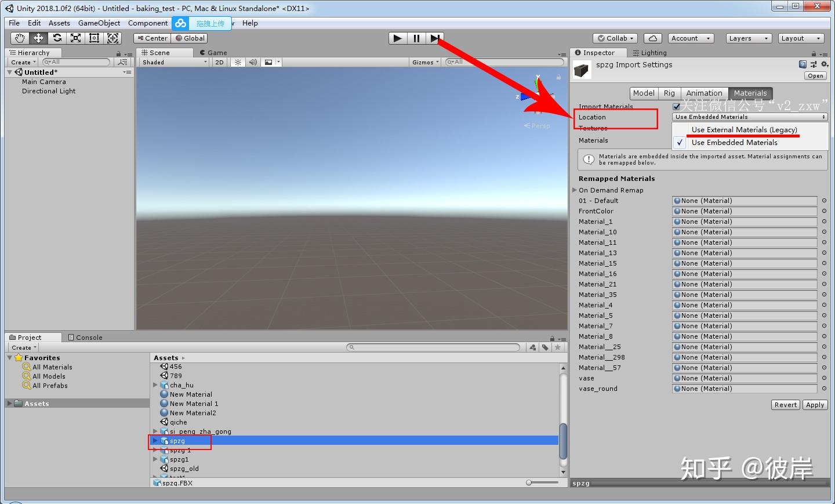The image size is (835, 504).
Task: Click the Project favorites star icon
Action: pyautogui.click(x=558, y=347)
